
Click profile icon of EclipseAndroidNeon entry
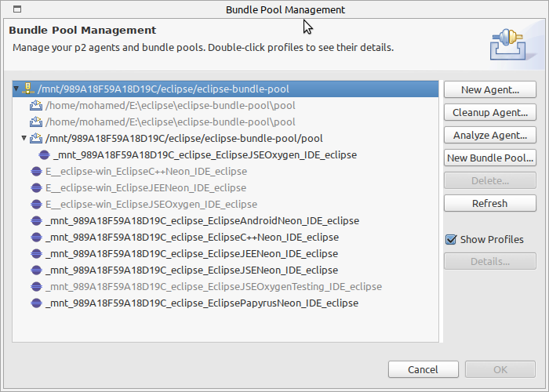tap(36, 221)
